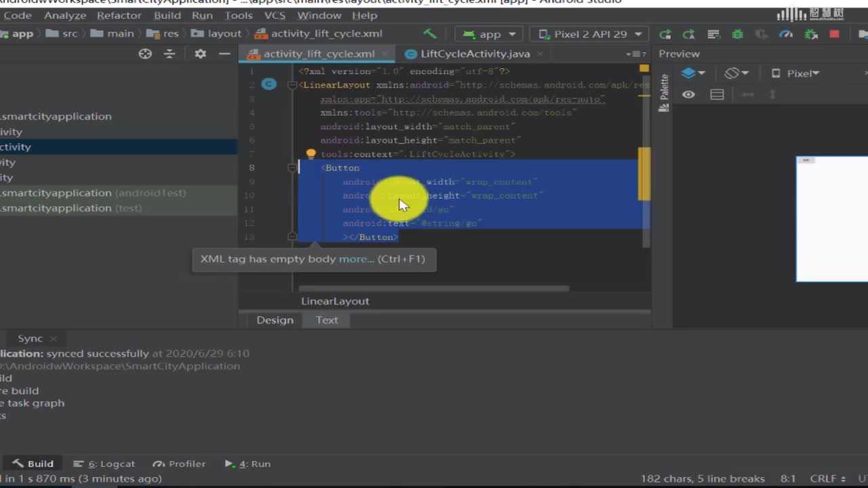Viewport: 868px width, 488px height.
Task: Click the preview layout rows icon
Action: coord(717,95)
